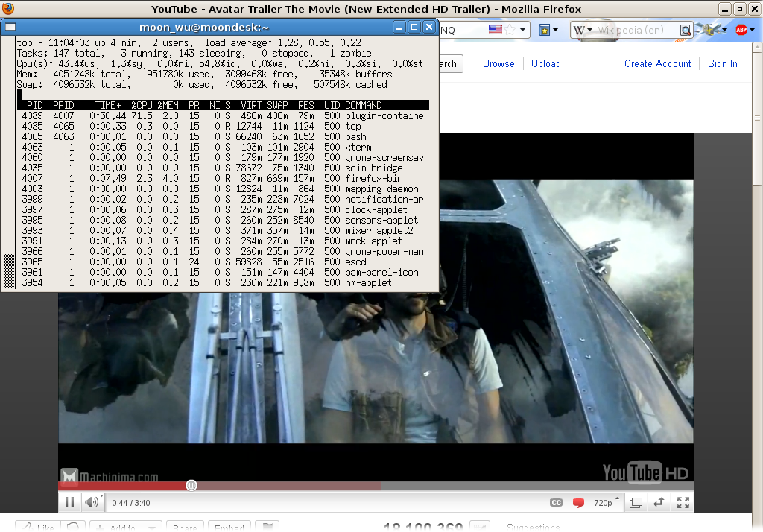Image resolution: width=763 pixels, height=532 pixels.
Task: Type in the Wikipedia search field
Action: click(x=637, y=31)
